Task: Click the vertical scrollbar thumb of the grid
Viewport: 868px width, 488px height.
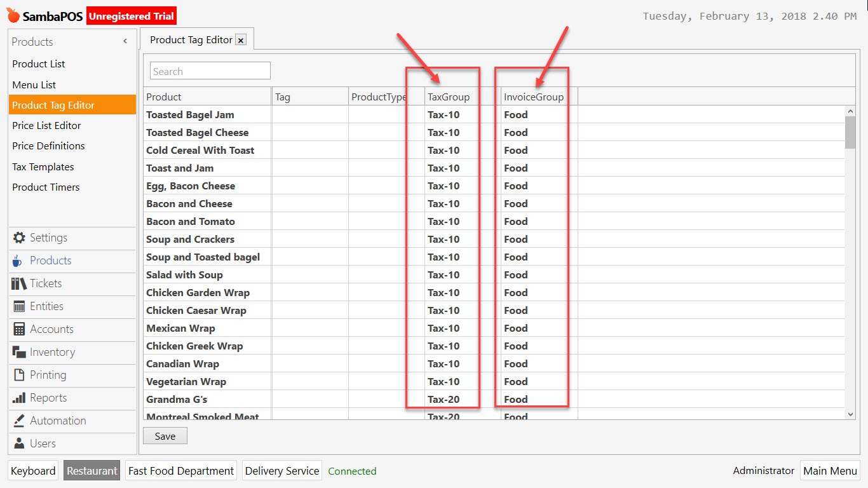Action: coord(850,132)
